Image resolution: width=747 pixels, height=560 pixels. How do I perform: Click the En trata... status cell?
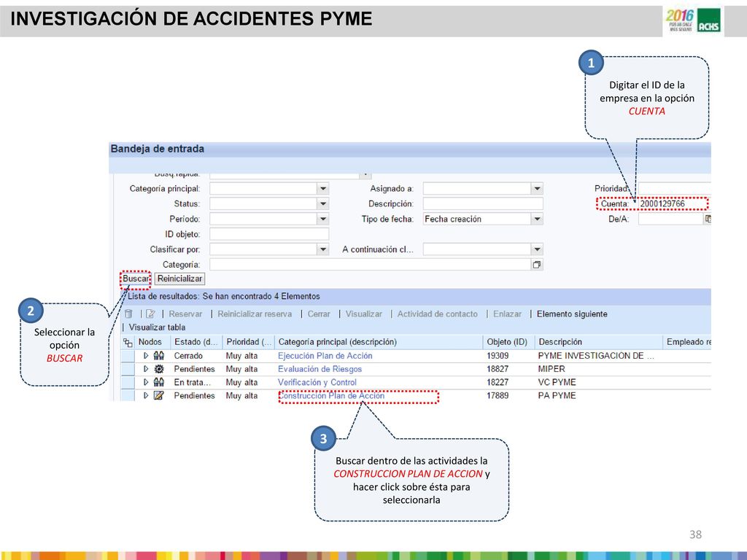[193, 382]
